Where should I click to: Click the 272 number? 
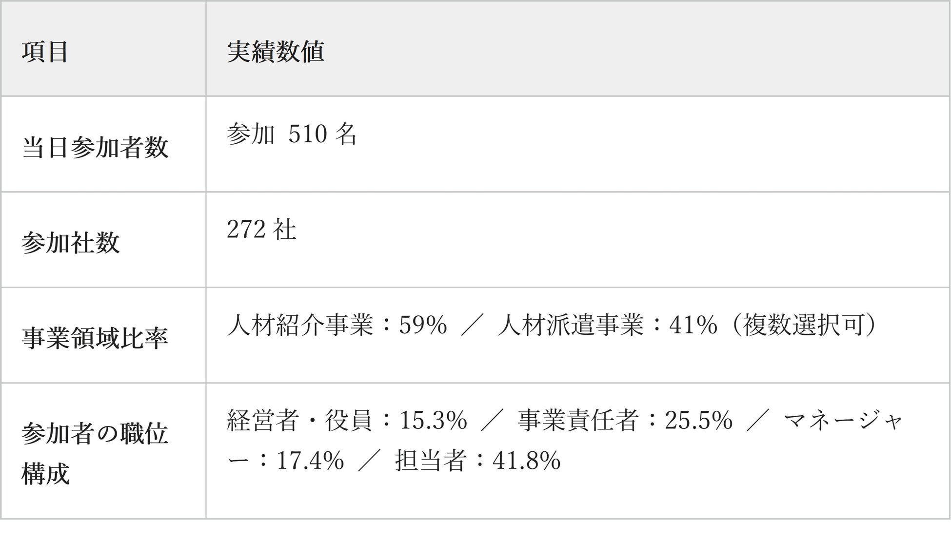tap(246, 230)
